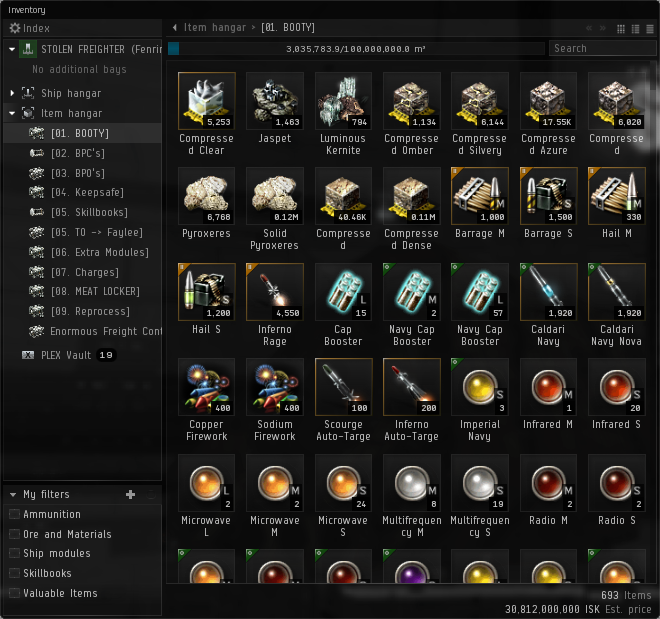This screenshot has height=619, width=660.
Task: Select the Cap Booster charge item
Action: click(343, 292)
